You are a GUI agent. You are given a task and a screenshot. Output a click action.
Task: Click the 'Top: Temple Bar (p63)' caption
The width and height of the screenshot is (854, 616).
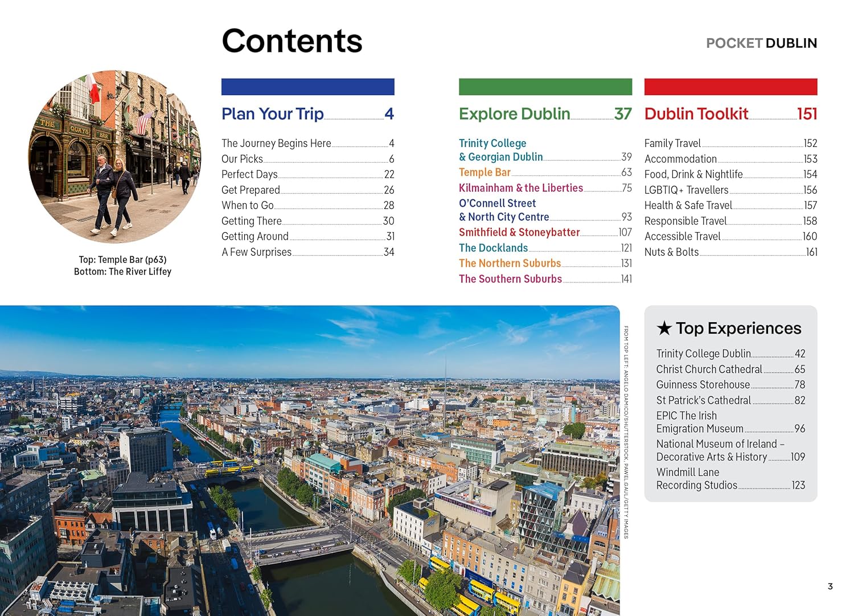click(x=122, y=260)
